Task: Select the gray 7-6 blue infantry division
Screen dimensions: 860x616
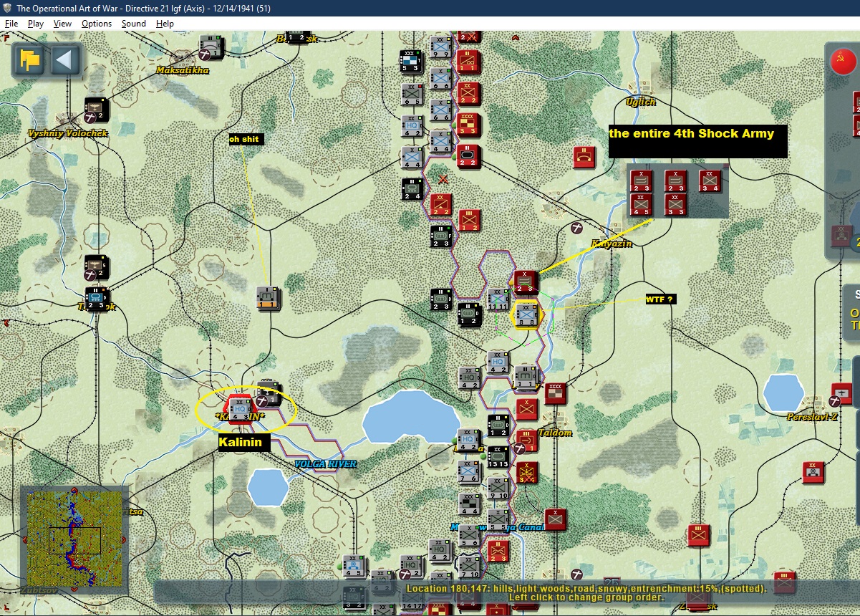Action: pos(470,472)
